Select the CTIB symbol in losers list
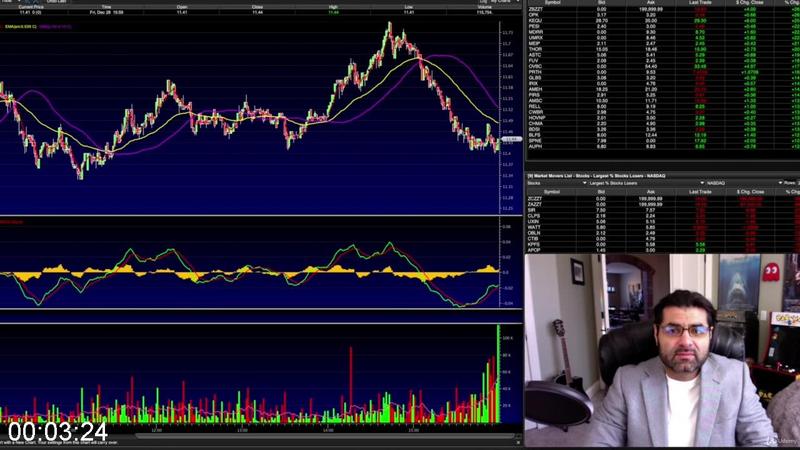The width and height of the screenshot is (800, 450). (x=533, y=238)
